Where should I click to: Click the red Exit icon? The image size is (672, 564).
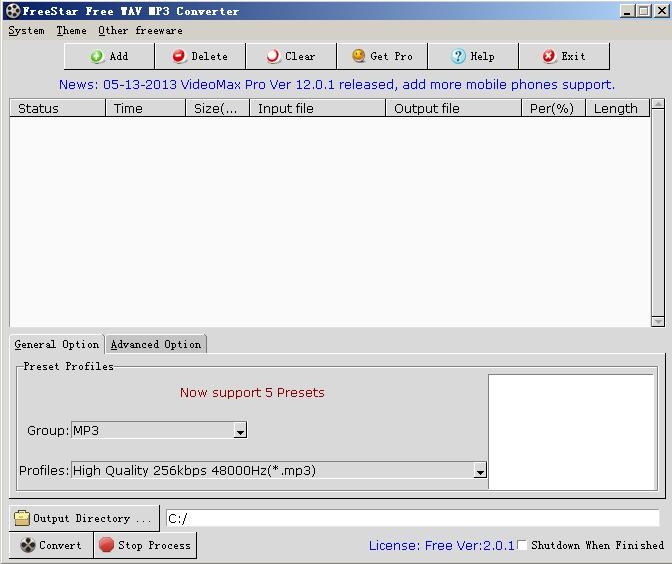tap(549, 56)
